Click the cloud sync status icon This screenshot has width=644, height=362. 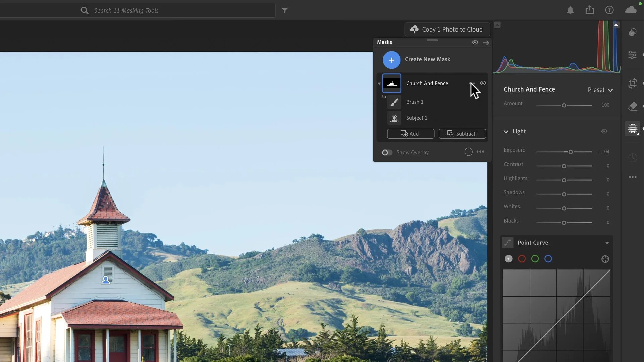tap(631, 10)
